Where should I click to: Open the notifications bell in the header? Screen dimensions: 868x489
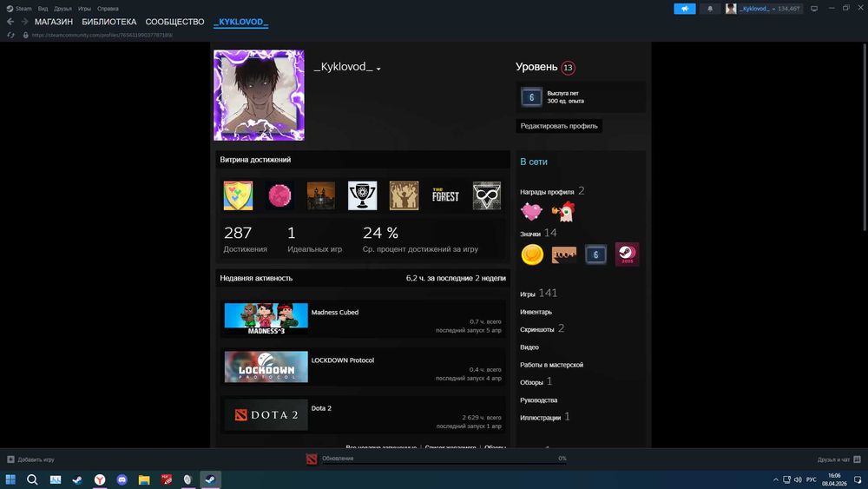(x=710, y=9)
